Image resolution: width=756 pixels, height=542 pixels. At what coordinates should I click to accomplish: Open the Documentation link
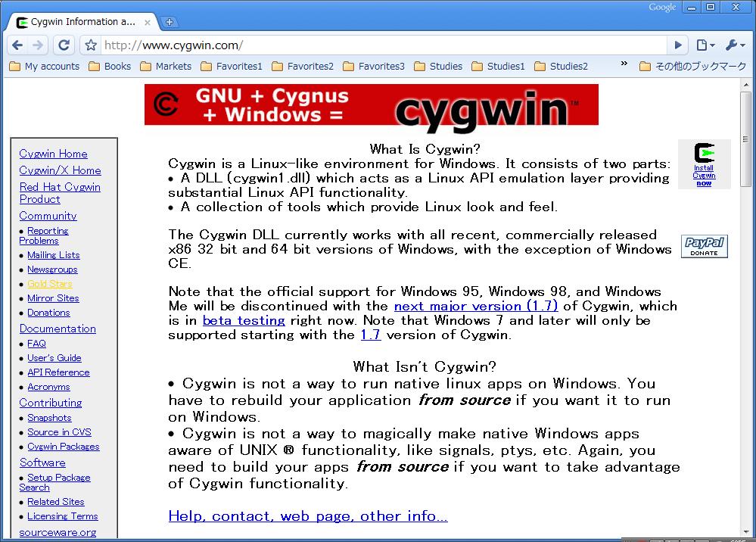[58, 329]
